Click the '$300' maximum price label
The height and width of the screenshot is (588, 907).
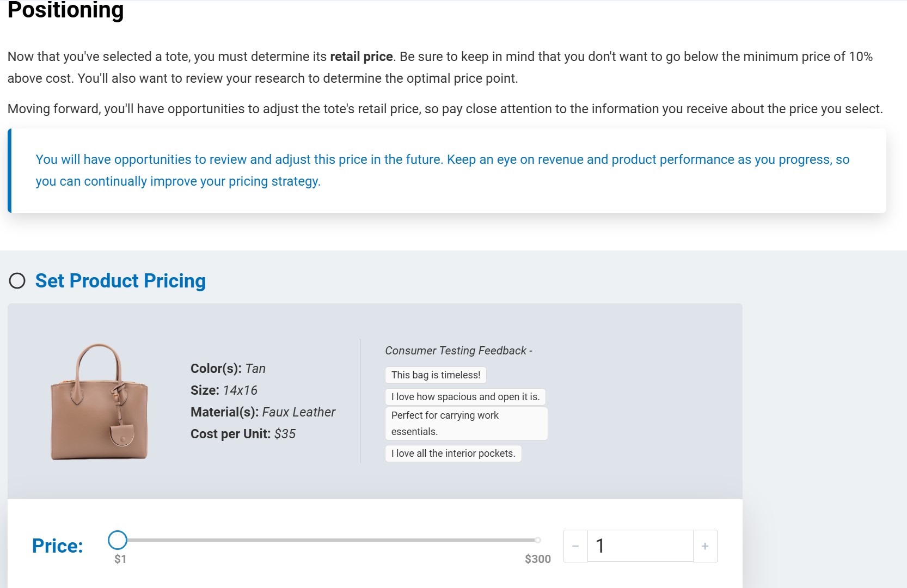[x=537, y=558]
